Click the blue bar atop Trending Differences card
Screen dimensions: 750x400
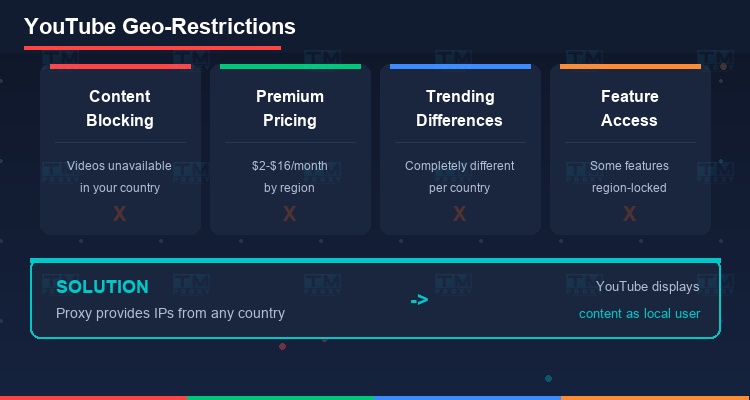pos(460,67)
